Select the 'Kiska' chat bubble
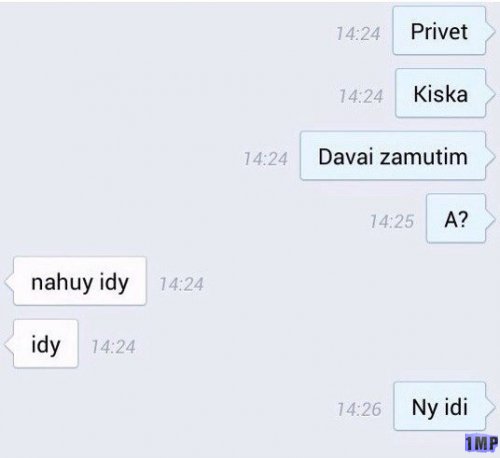500x458 pixels. click(x=440, y=93)
